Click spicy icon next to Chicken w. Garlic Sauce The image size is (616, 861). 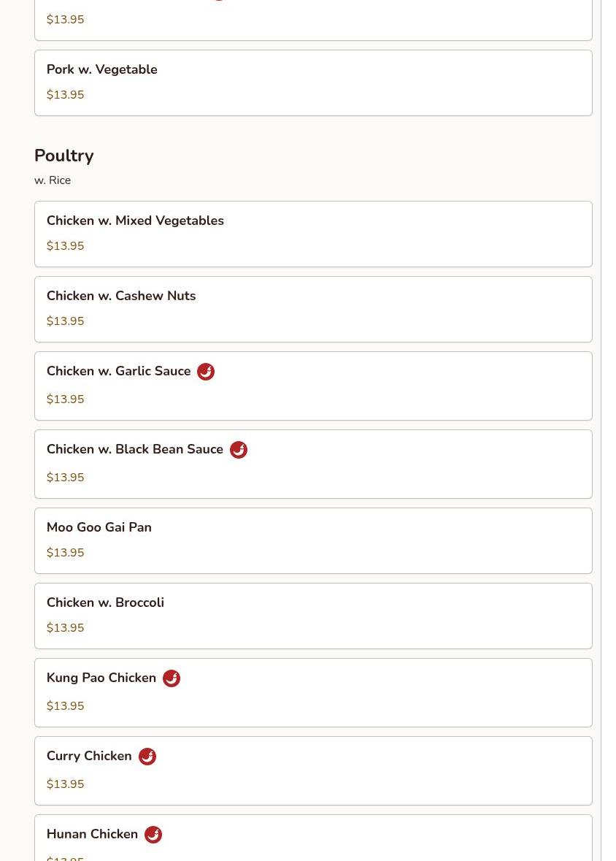click(206, 372)
